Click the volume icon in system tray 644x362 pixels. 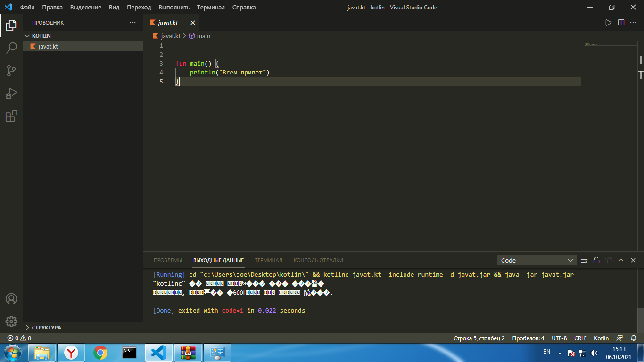(x=594, y=353)
